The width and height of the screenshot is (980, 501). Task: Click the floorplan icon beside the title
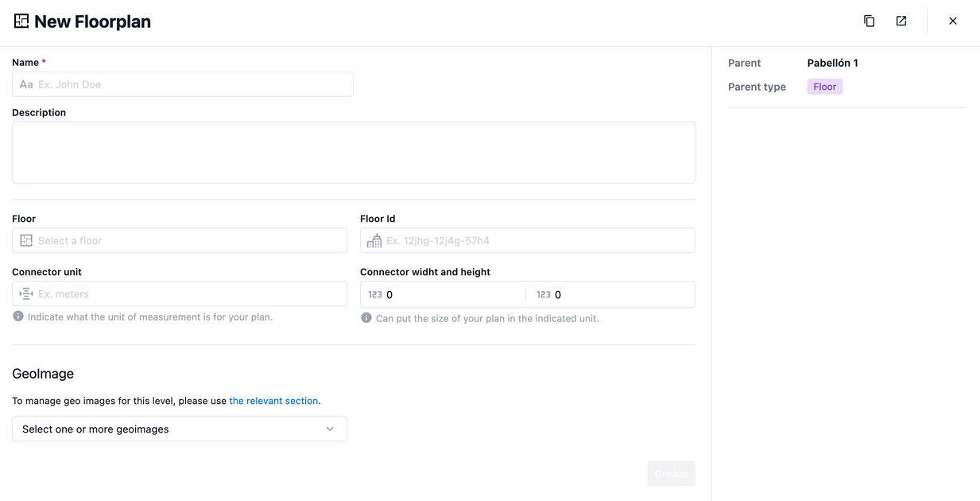(21, 21)
